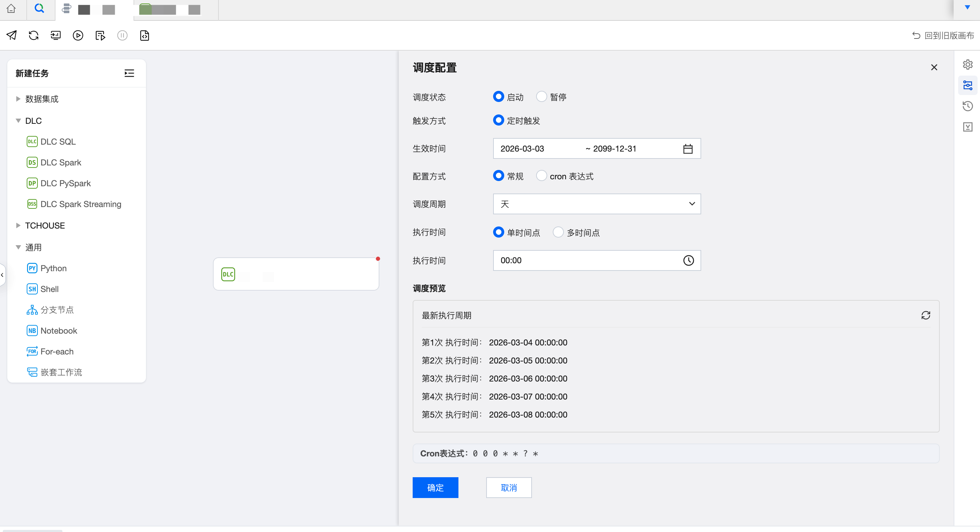Open the scheduling settings icon in right sidebar
Viewport: 980px width, 532px height.
(x=968, y=85)
